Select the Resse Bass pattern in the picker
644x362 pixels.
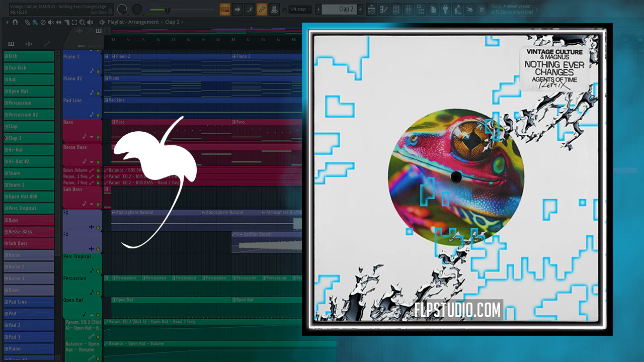tap(29, 232)
